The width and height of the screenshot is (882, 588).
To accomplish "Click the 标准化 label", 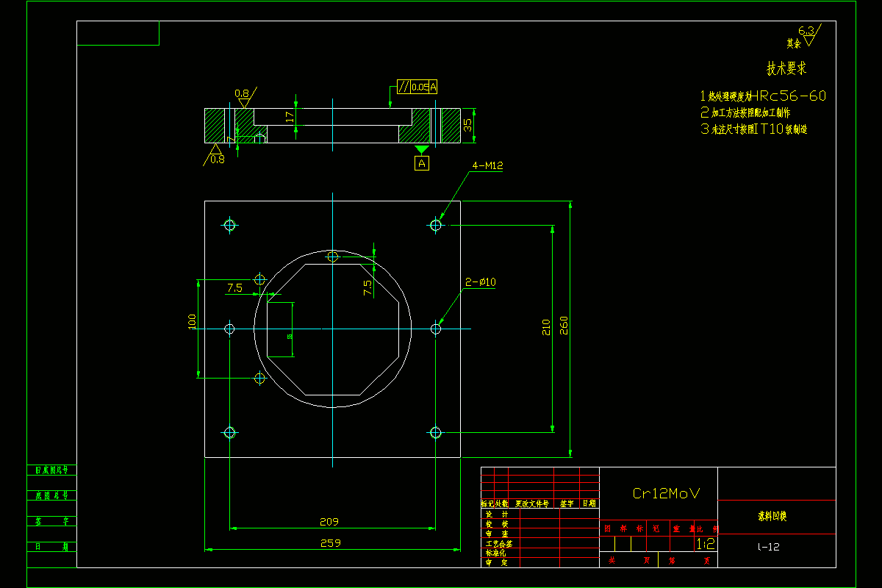I will point(496,553).
